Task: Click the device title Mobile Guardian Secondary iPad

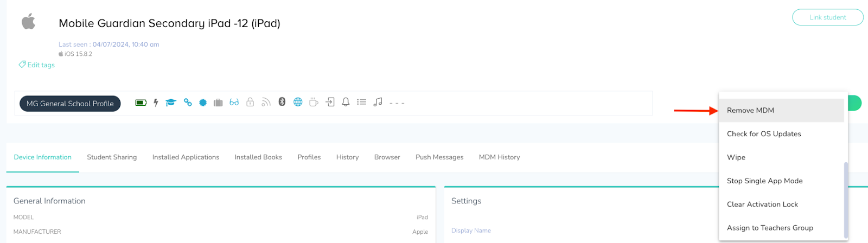Action: (x=169, y=23)
